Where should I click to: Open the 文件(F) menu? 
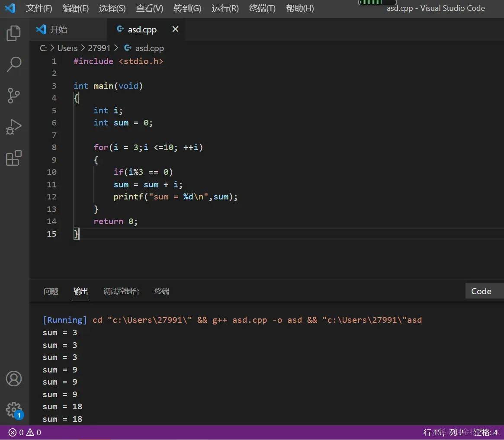click(x=39, y=8)
